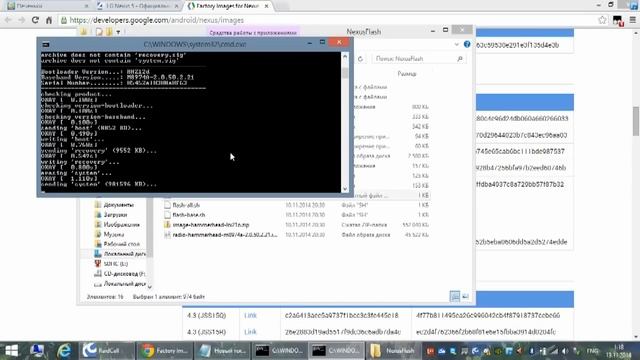Open Музыка in the navigation pane

click(x=113, y=234)
